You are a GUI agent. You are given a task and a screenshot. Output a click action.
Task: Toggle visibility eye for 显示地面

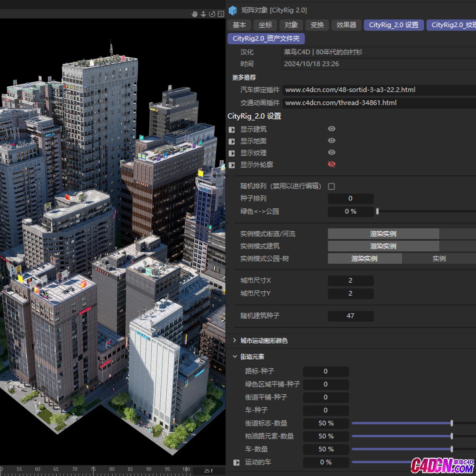click(332, 141)
